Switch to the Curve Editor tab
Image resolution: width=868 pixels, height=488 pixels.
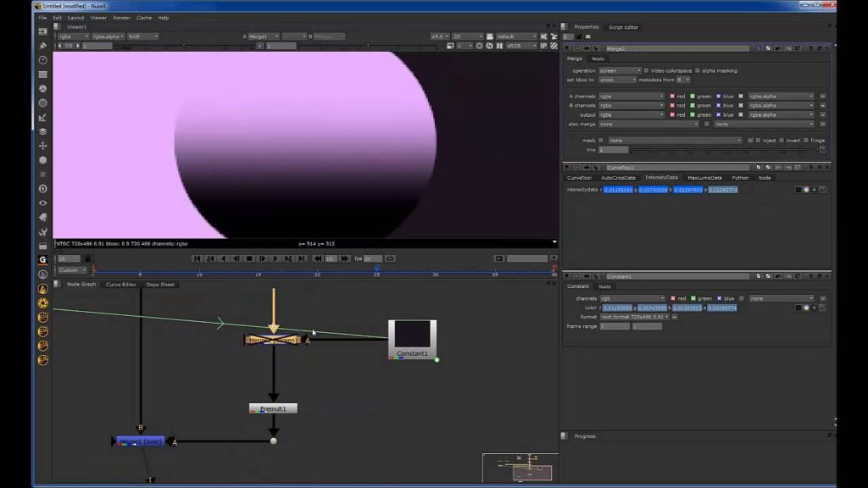[x=120, y=285]
